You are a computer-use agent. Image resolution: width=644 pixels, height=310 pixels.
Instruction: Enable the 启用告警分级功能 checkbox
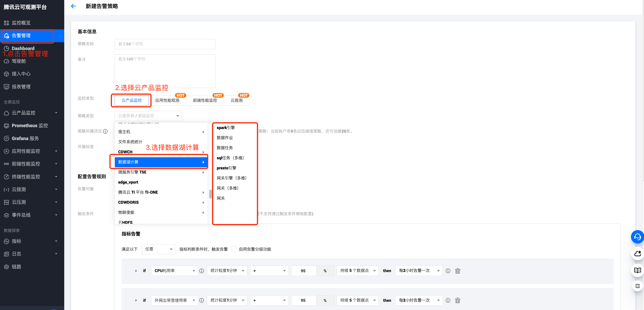coord(234,249)
